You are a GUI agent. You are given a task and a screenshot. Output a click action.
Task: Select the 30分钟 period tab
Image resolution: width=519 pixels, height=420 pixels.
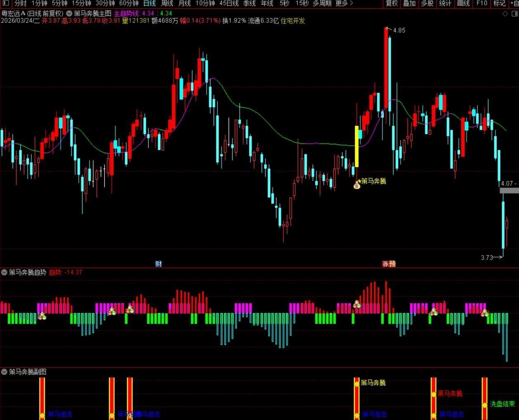click(105, 3)
